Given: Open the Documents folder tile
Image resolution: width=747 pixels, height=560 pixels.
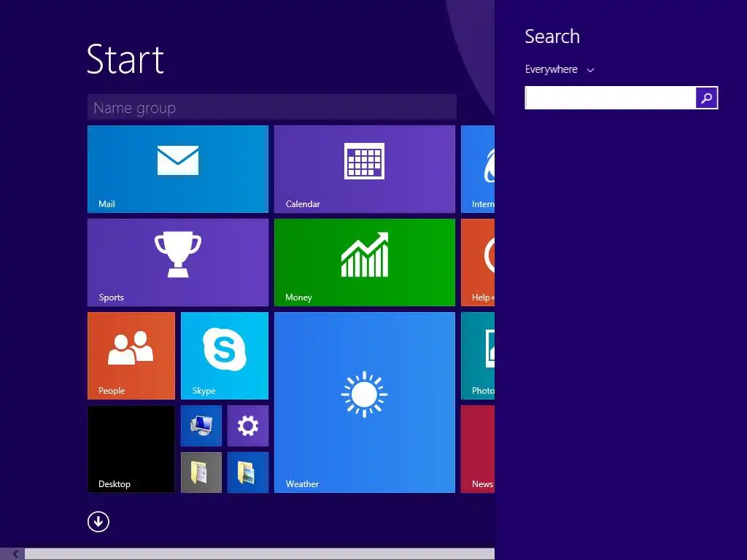Looking at the screenshot, I should click(201, 472).
